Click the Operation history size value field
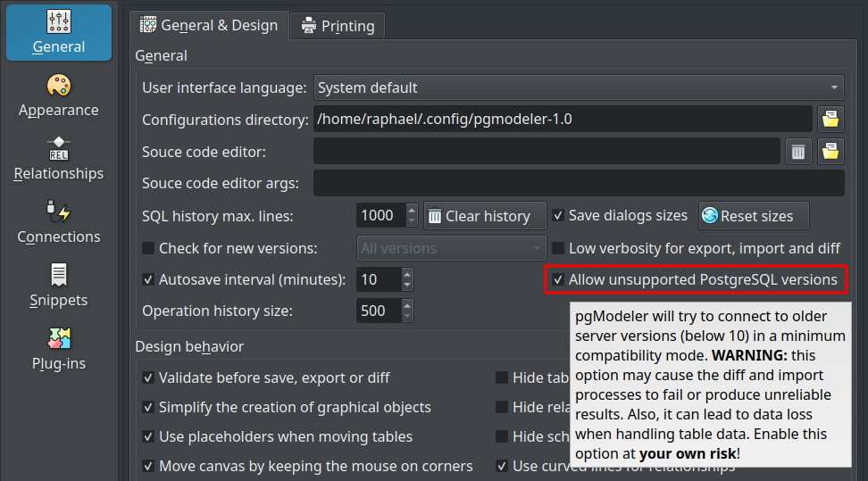Viewport: 868px width, 481px height. 380,311
